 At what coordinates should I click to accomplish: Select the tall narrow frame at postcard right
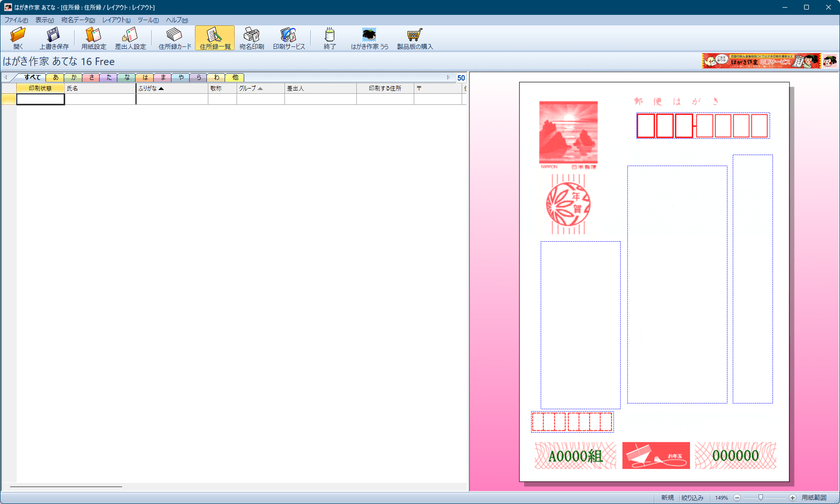(752, 279)
